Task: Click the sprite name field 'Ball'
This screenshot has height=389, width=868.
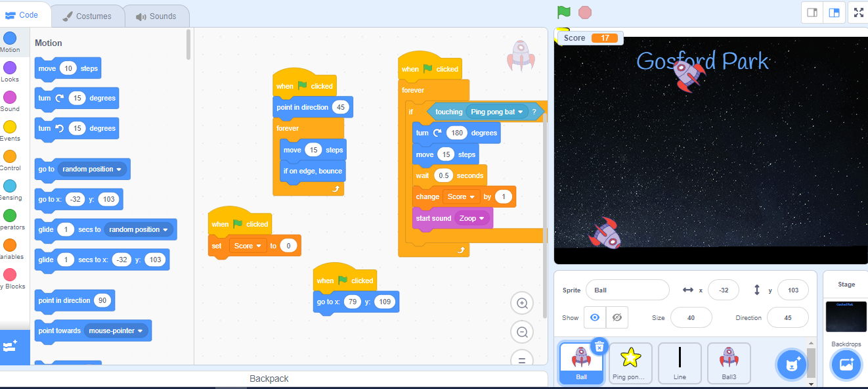Action: coord(627,290)
